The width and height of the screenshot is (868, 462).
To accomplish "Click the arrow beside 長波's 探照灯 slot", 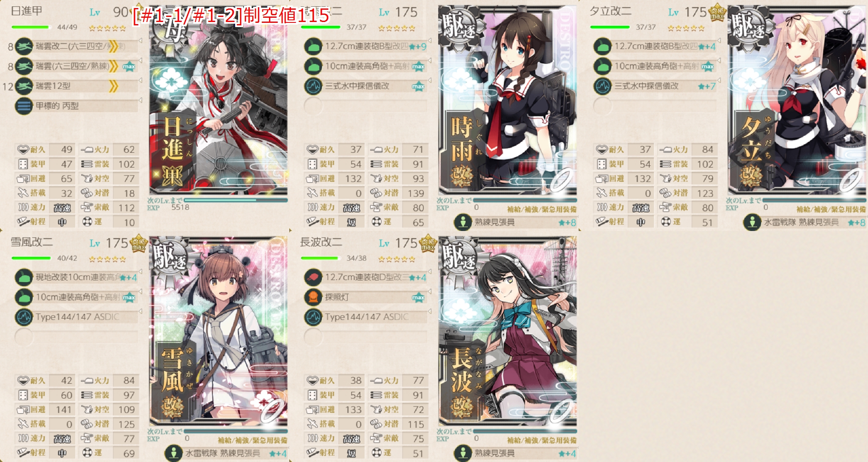I will point(429,291).
